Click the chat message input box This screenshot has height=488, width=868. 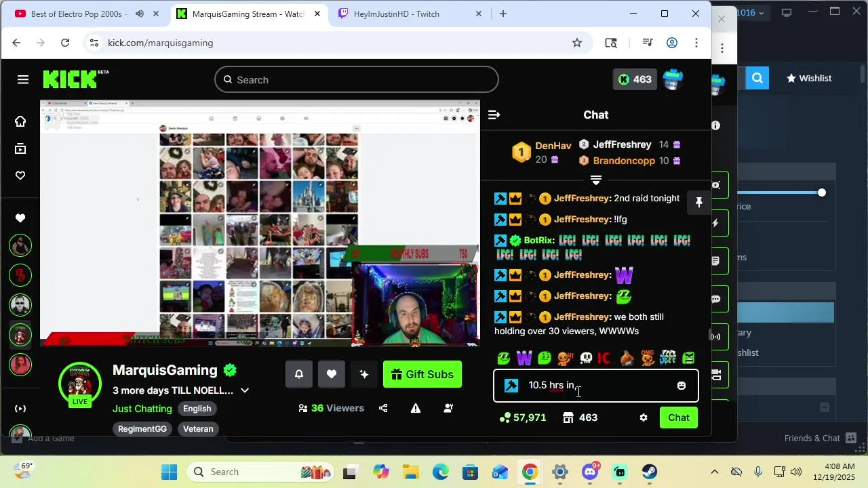coord(595,386)
